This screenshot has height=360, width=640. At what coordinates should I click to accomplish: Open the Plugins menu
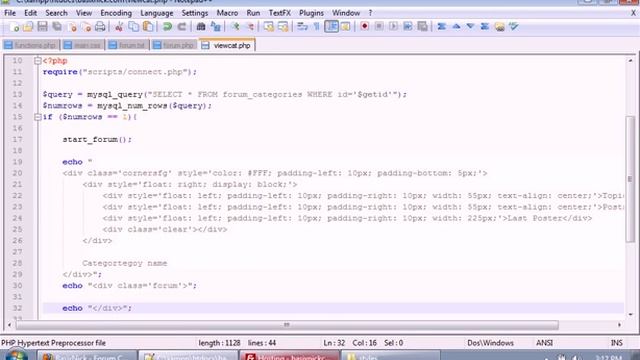(x=311, y=13)
